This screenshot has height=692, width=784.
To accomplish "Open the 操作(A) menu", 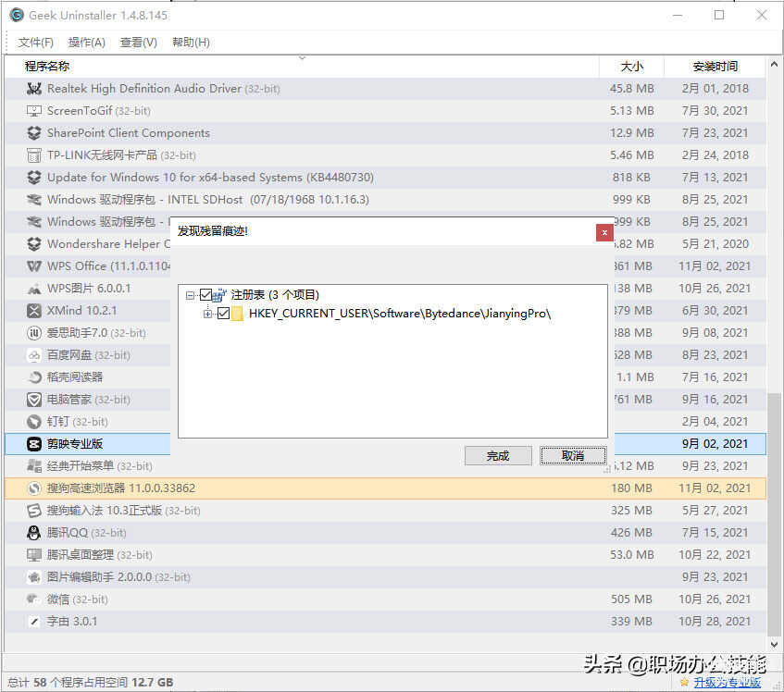I will click(87, 43).
